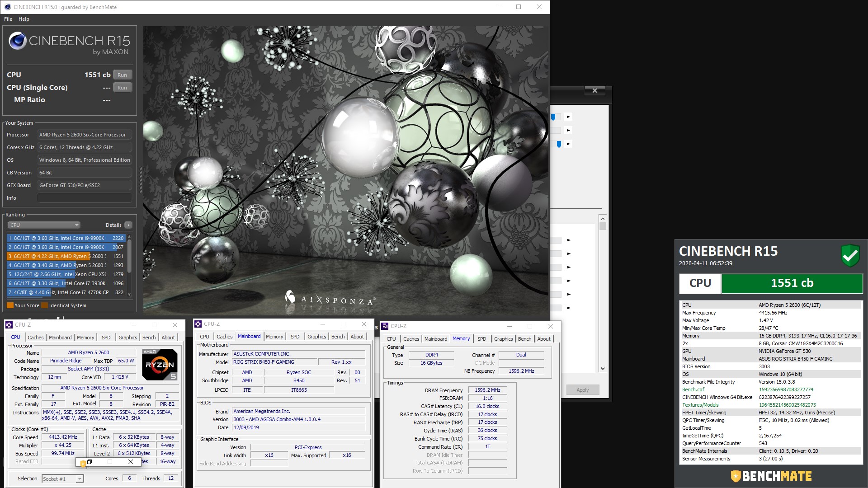
Task: Adjust first slider in background dialog
Action: point(553,117)
